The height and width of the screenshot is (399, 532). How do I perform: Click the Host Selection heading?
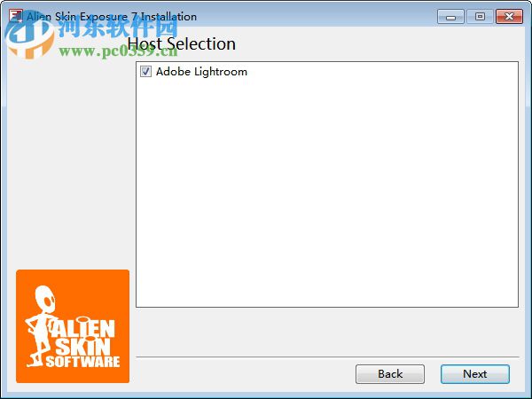[182, 43]
